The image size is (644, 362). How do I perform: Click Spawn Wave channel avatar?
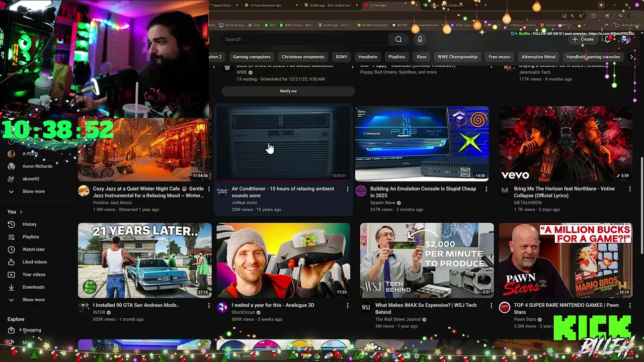tap(361, 191)
